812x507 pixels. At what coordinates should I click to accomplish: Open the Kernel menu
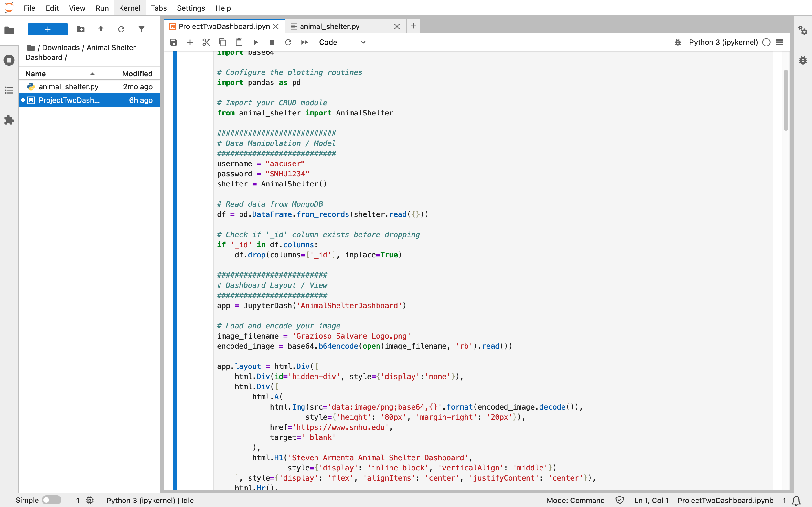click(129, 8)
